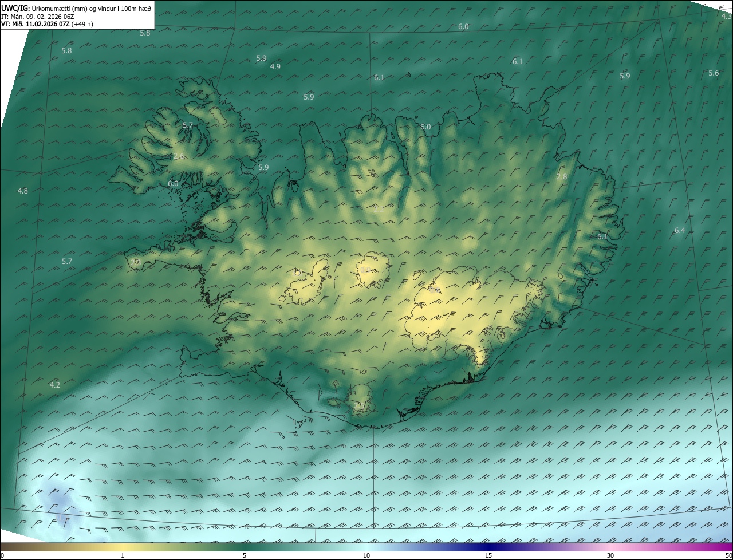The height and width of the screenshot is (560, 733).
Task: Click the 6.4 value label on the map
Action: click(x=680, y=230)
